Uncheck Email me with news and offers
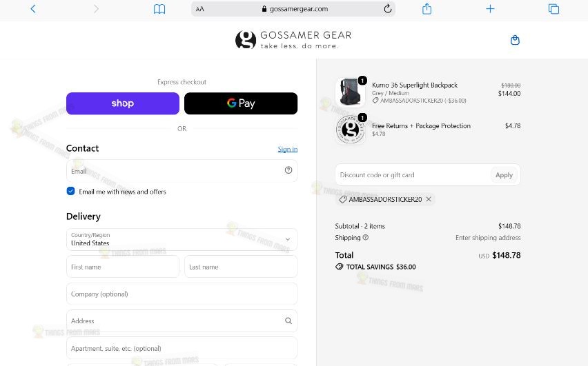The image size is (588, 366). pyautogui.click(x=70, y=191)
